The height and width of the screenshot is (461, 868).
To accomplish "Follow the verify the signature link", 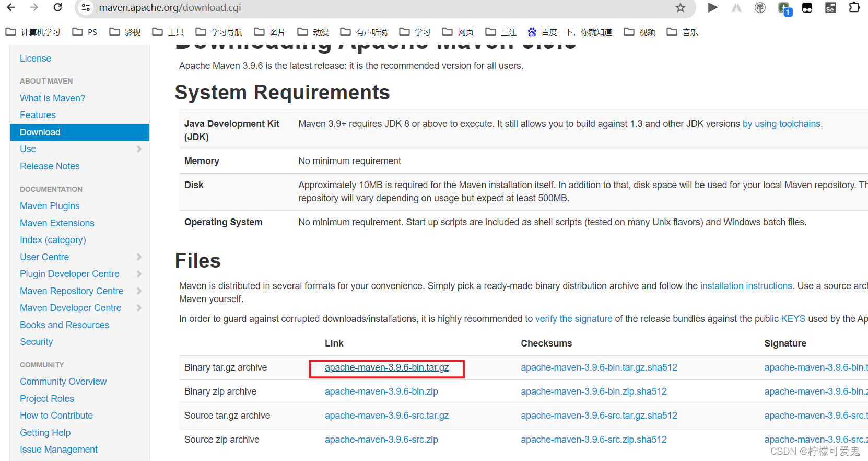I will [573, 319].
